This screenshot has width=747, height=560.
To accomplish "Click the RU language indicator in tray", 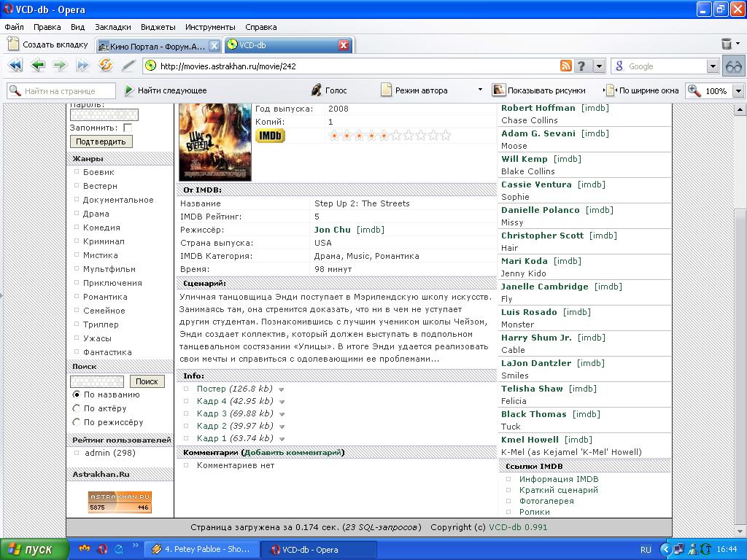I will (646, 550).
